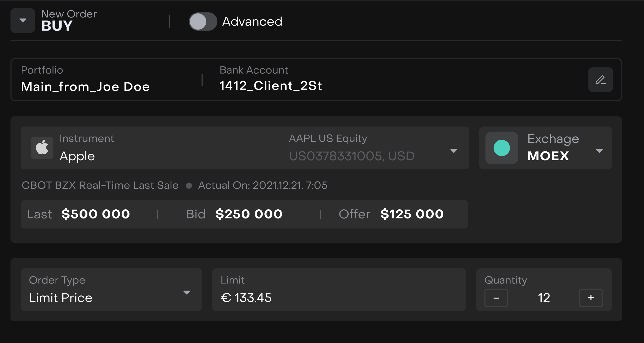Click the Apple logo instrument icon
644x343 pixels.
pyautogui.click(x=42, y=148)
